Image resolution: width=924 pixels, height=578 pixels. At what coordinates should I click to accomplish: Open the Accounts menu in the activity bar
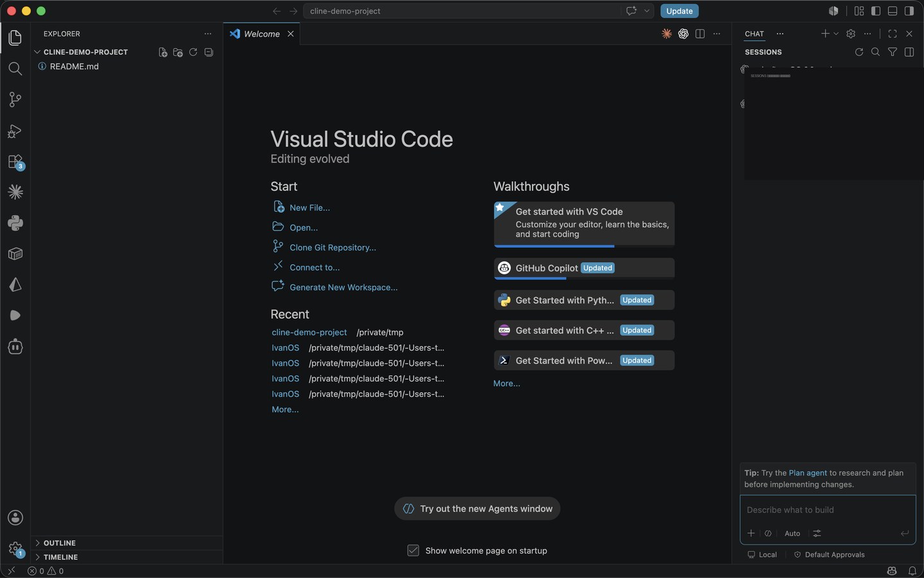coord(15,518)
